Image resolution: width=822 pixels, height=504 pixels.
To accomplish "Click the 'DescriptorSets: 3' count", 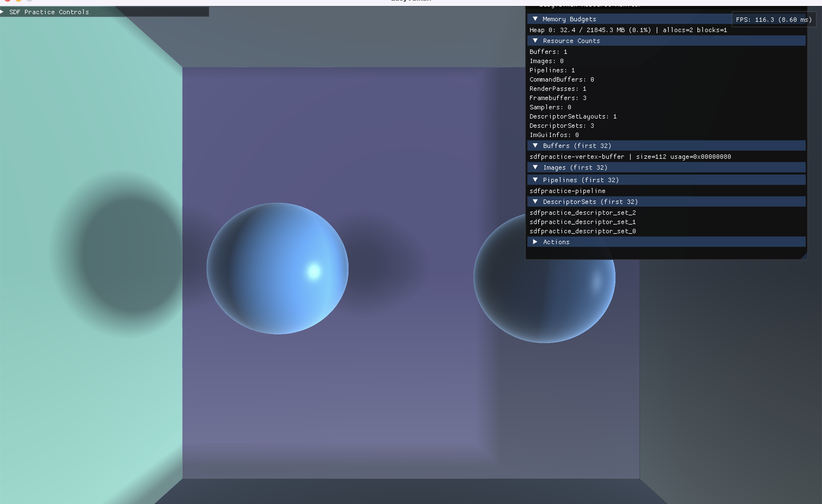I will click(x=562, y=126).
